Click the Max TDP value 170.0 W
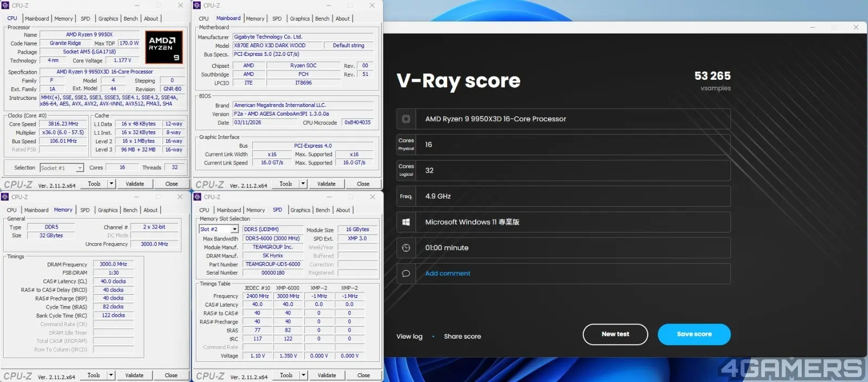This screenshot has width=868, height=382. point(129,43)
